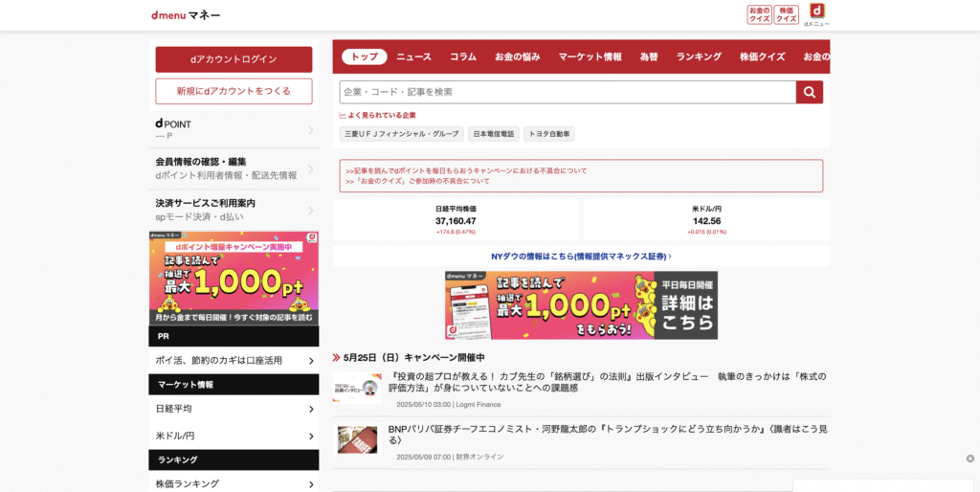Viewport: 980px width, 492px height.
Task: Open the dメニュー icon
Action: [x=817, y=15]
